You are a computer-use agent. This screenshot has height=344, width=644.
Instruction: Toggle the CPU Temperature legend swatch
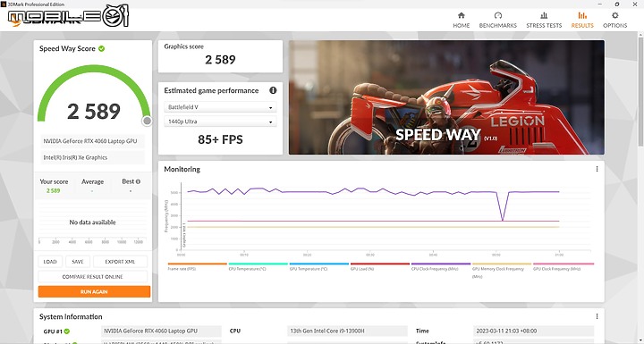258,264
